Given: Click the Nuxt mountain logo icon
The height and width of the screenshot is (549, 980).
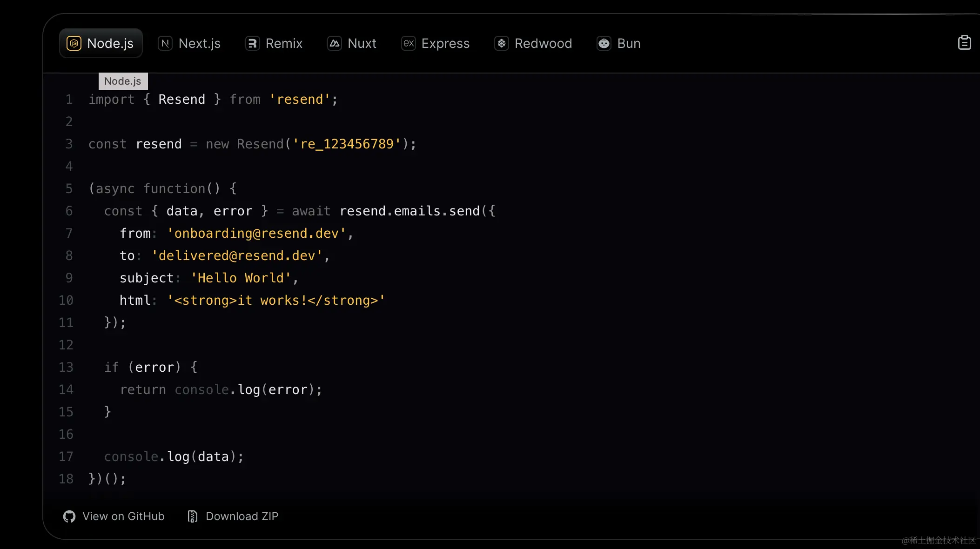Looking at the screenshot, I should tap(334, 43).
